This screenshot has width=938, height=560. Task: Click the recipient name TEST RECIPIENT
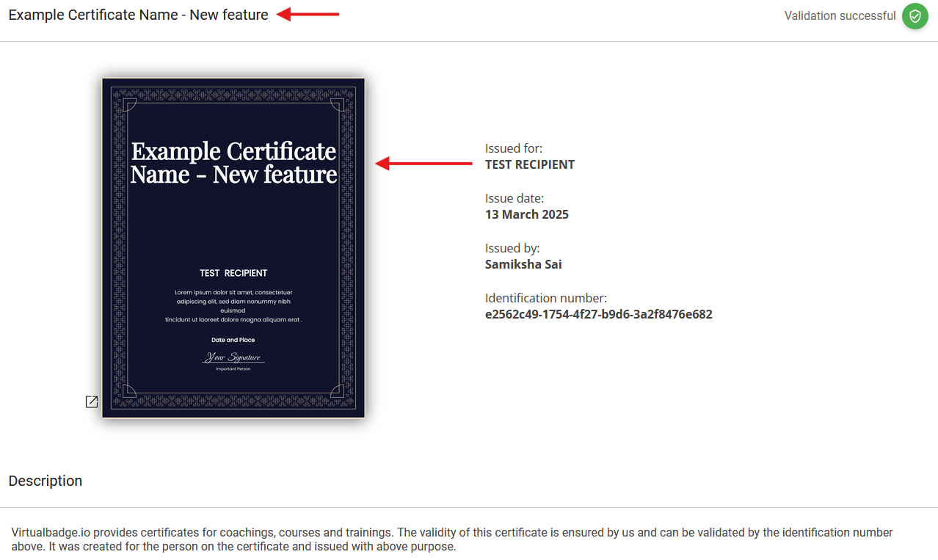click(x=529, y=164)
